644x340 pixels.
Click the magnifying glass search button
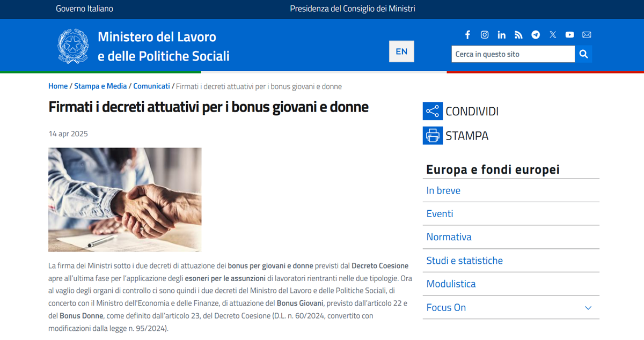click(x=583, y=54)
